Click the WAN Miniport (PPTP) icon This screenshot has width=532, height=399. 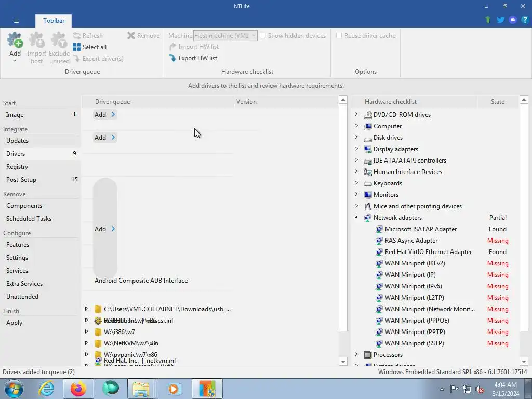point(379,332)
